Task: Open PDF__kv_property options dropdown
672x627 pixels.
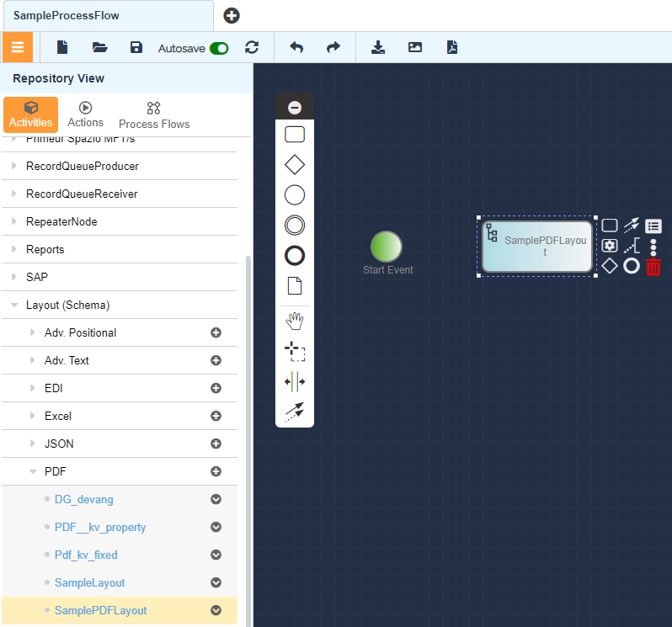Action: tap(216, 527)
